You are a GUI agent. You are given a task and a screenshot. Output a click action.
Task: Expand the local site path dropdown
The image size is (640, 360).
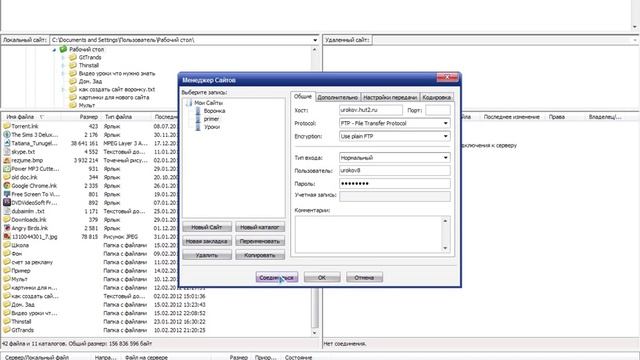[315, 40]
